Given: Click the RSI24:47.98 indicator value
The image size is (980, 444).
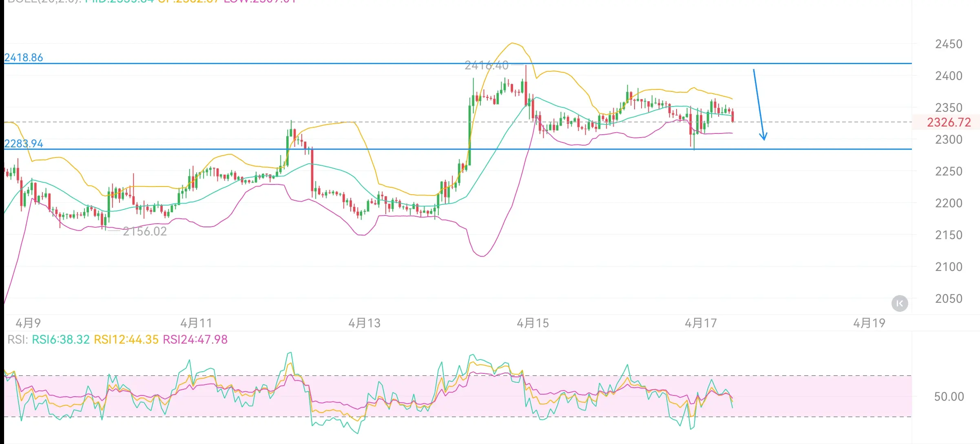Looking at the screenshot, I should click(195, 340).
